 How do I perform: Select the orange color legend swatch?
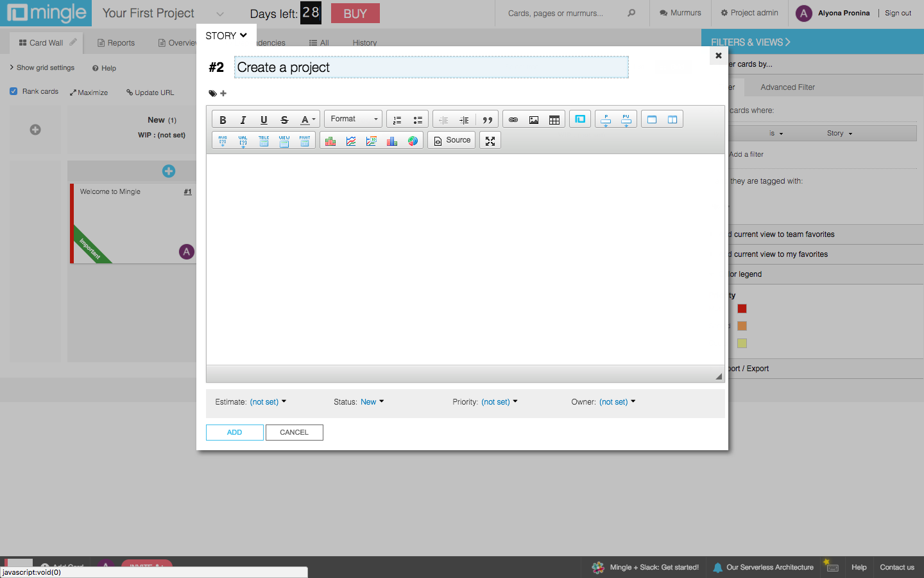tap(742, 326)
